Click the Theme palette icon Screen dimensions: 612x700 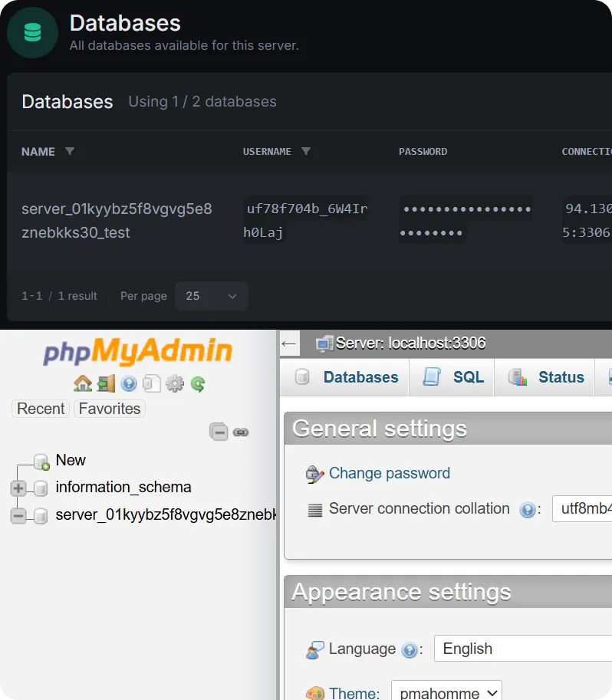315,693
